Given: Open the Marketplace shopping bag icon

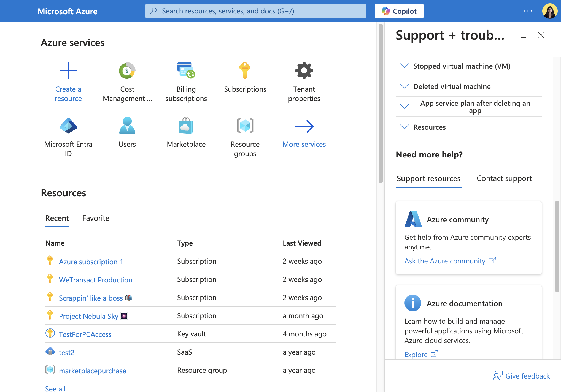Looking at the screenshot, I should coord(186,126).
